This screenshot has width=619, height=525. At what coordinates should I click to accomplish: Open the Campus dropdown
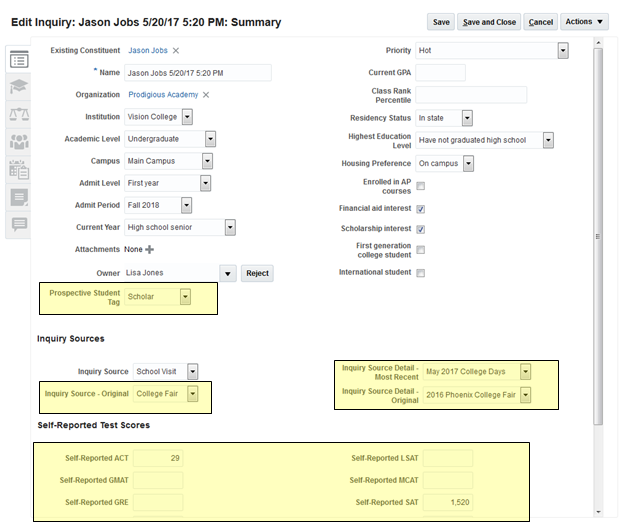coord(207,161)
